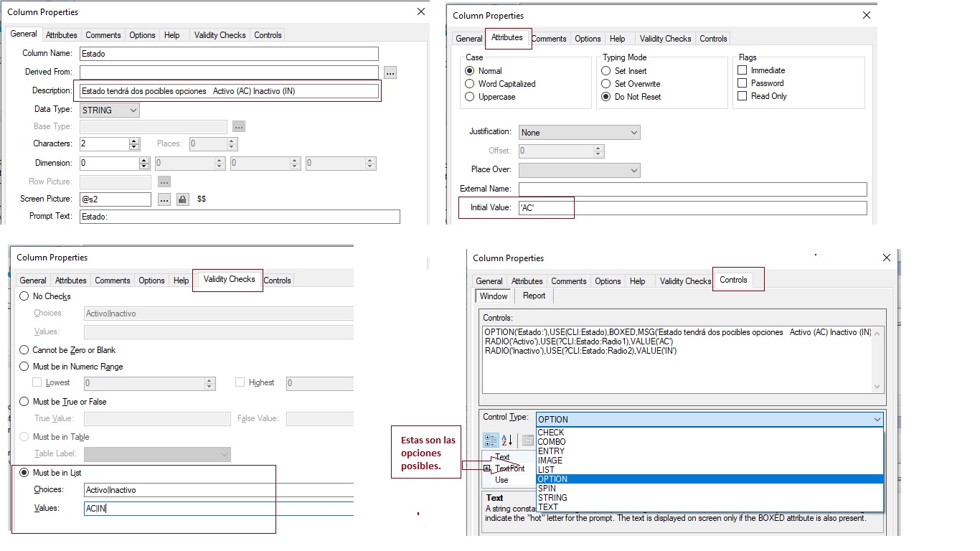Screen dimensions: 980x551
Task: Open the Options tab in the Attributes window
Action: pos(588,39)
